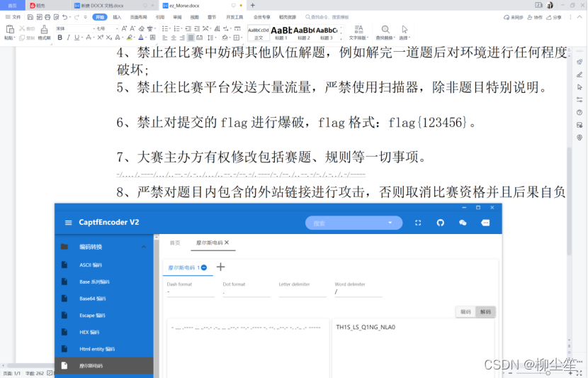
Task: Toggle Subscript formatting
Action: tap(109, 38)
